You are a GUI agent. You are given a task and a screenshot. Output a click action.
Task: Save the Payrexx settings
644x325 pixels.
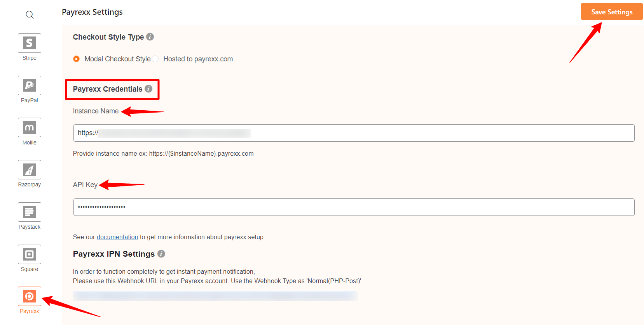pyautogui.click(x=612, y=12)
